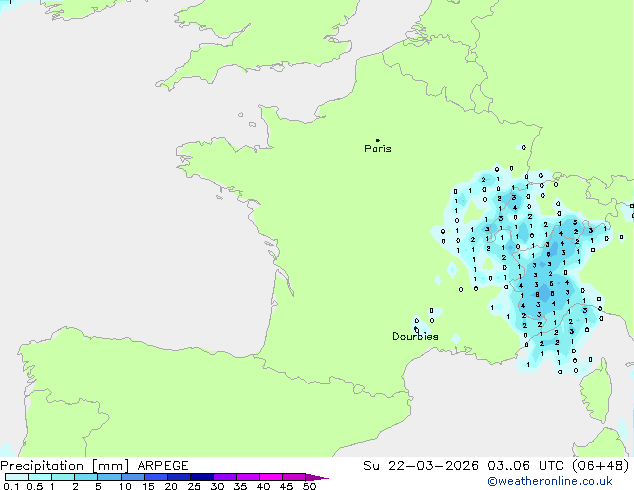Viewport: 634px width, 490px height.
Task: Click the legend arrow tip above 50
Action: [x=317, y=477]
